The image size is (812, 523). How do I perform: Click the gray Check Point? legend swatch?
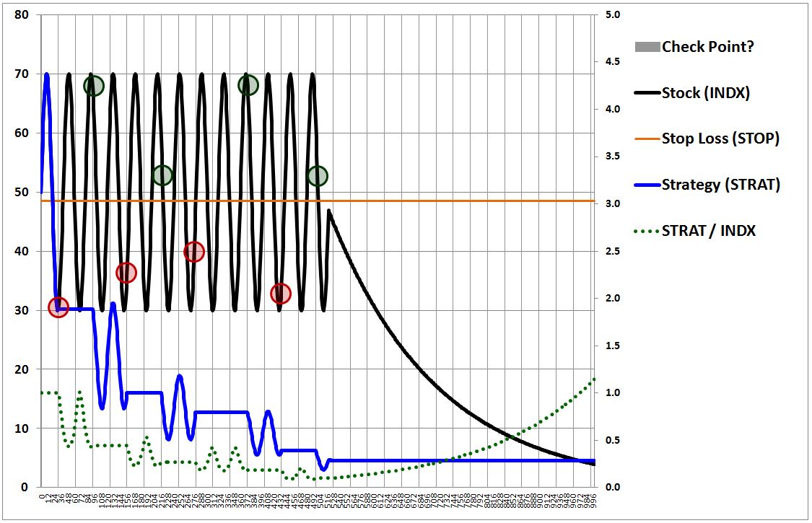click(647, 47)
